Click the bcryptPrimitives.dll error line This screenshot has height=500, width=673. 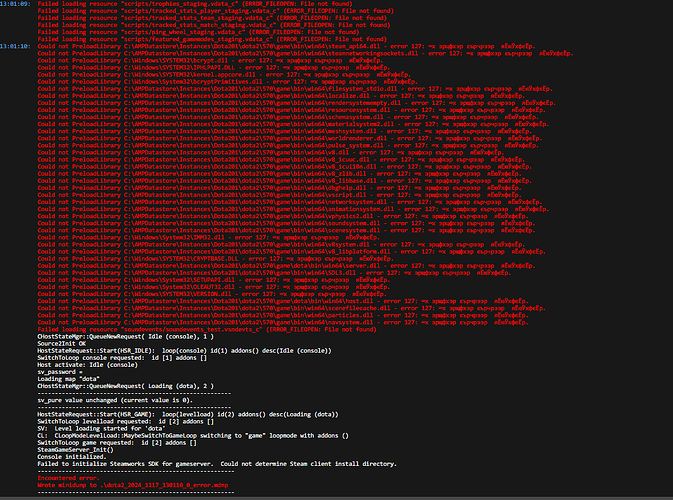(227, 82)
